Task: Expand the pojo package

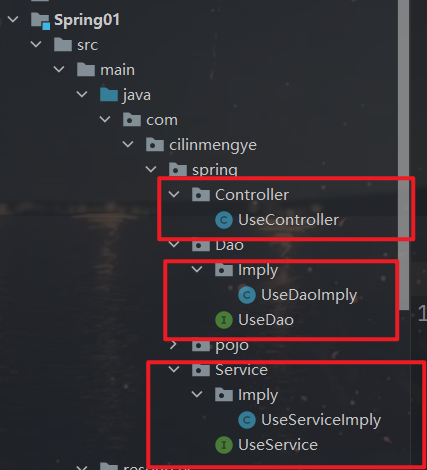Action: click(x=173, y=345)
